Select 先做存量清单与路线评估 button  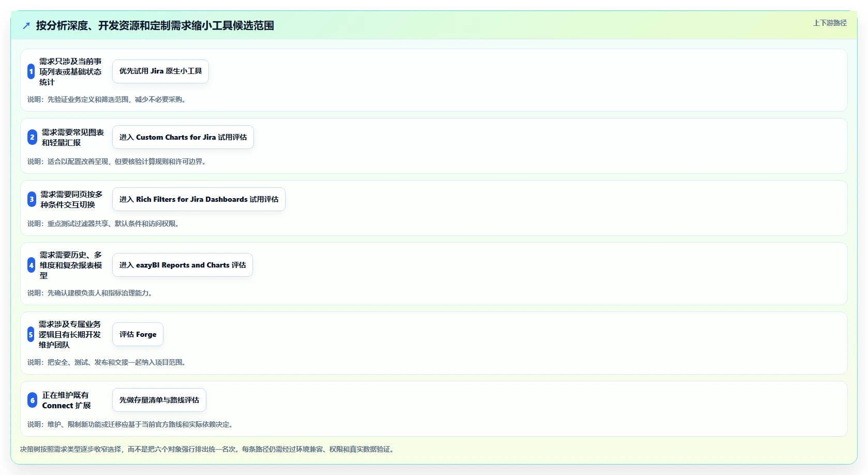coord(159,400)
